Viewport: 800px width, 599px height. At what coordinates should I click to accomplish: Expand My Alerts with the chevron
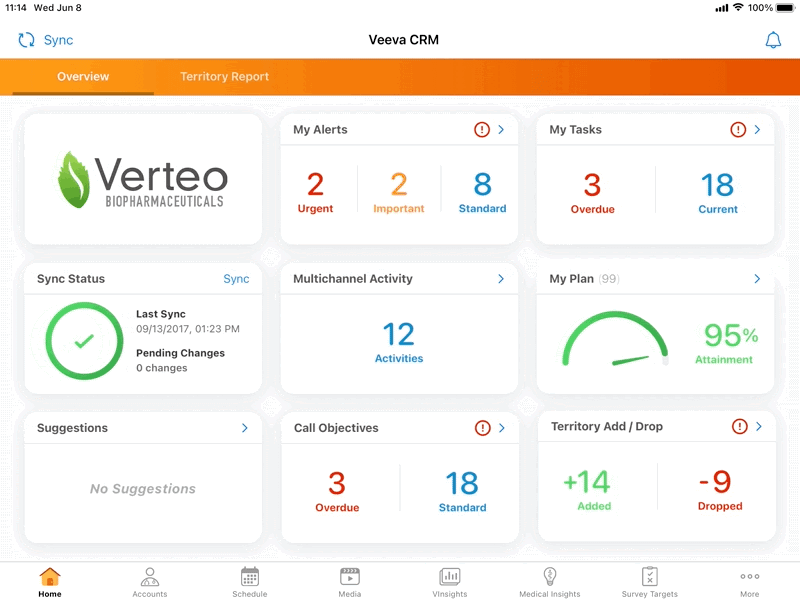click(x=501, y=130)
